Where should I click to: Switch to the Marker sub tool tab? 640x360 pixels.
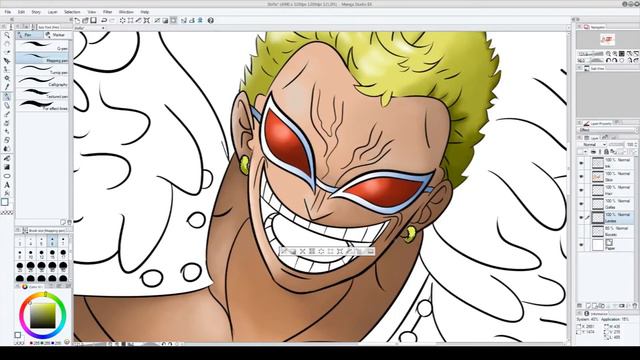click(56, 35)
